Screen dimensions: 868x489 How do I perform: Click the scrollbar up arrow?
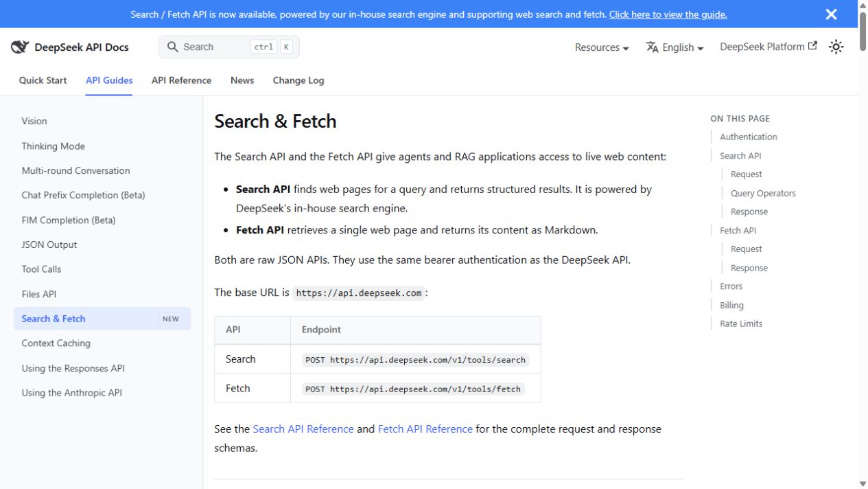pos(863,5)
